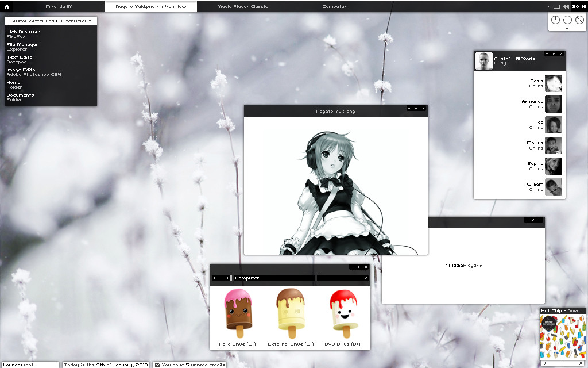
Task: Open the Computer tab in the top taskbar
Action: click(x=334, y=6)
